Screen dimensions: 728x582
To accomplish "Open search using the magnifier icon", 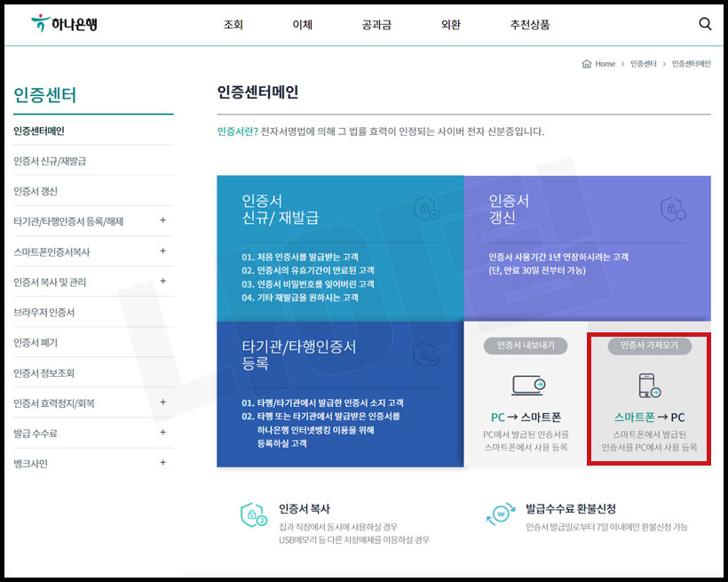I will tap(705, 24).
